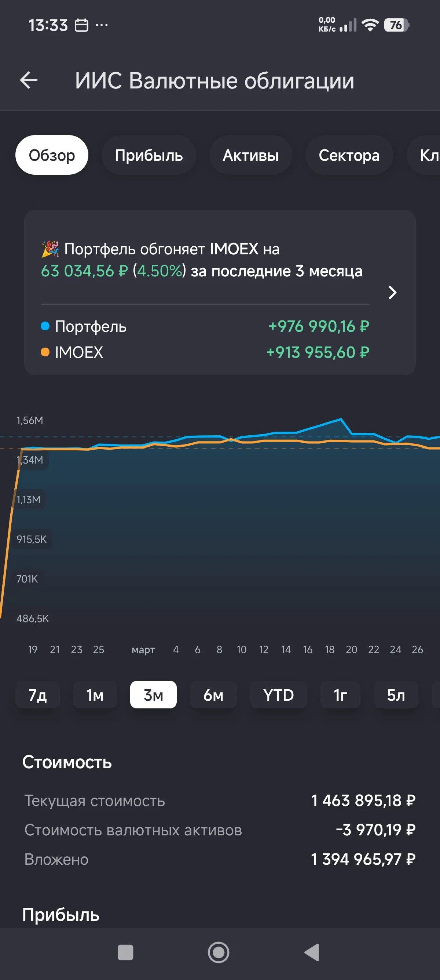Tap the value −3 970,19 ₽
Image resolution: width=440 pixels, height=980 pixels.
pos(375,830)
